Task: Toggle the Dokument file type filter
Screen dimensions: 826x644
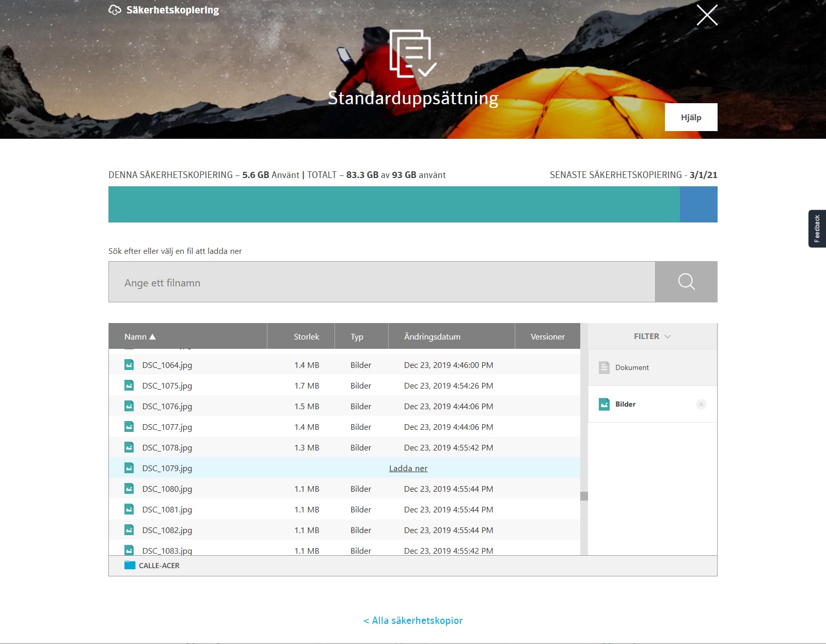Action: pos(632,367)
